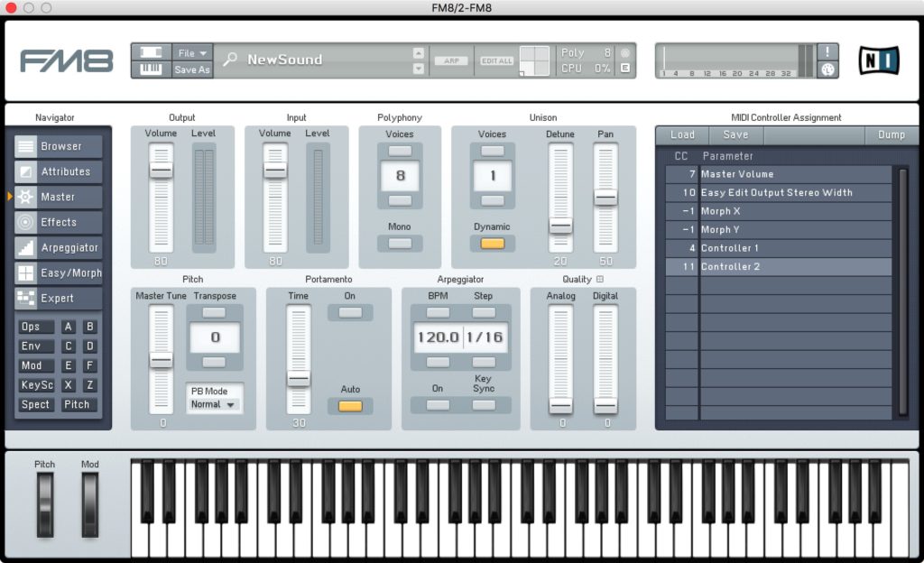Click the Native Instruments NI logo
Viewport: 924px width, 563px height.
click(x=875, y=60)
